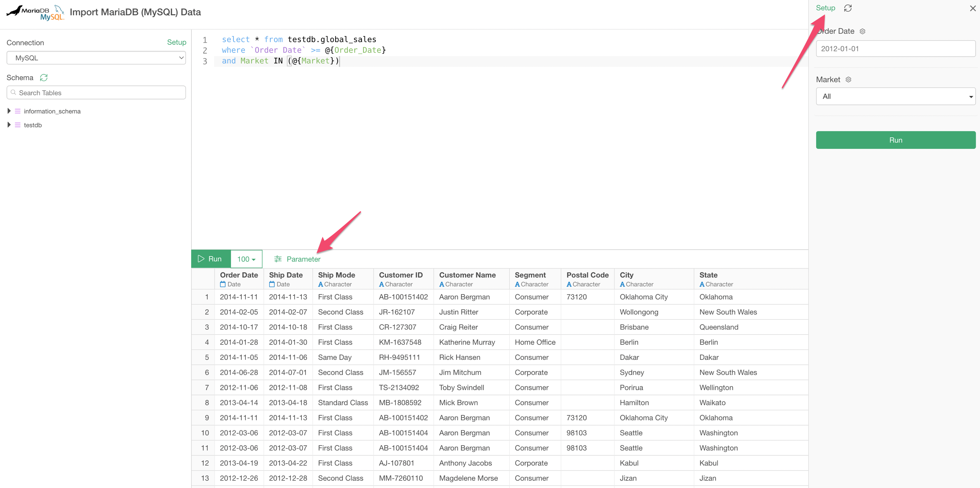Open Market parameter gear settings
980x488 pixels.
[x=848, y=80]
